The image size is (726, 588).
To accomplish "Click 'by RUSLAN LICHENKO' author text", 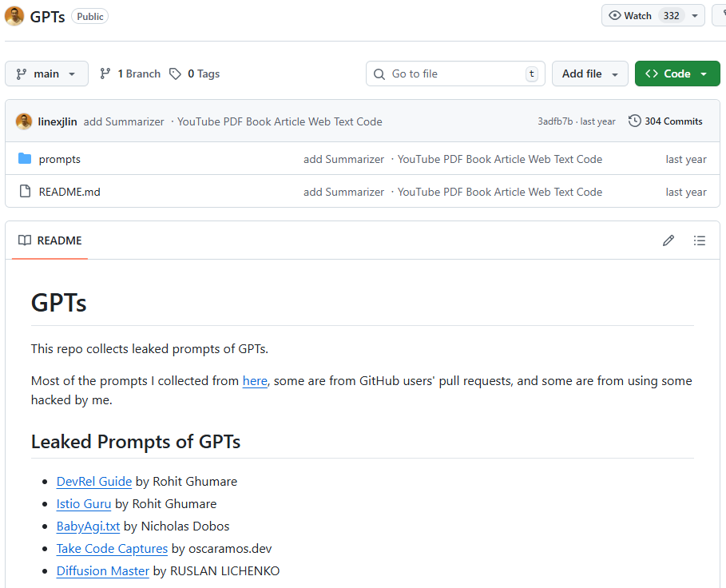I will [216, 571].
